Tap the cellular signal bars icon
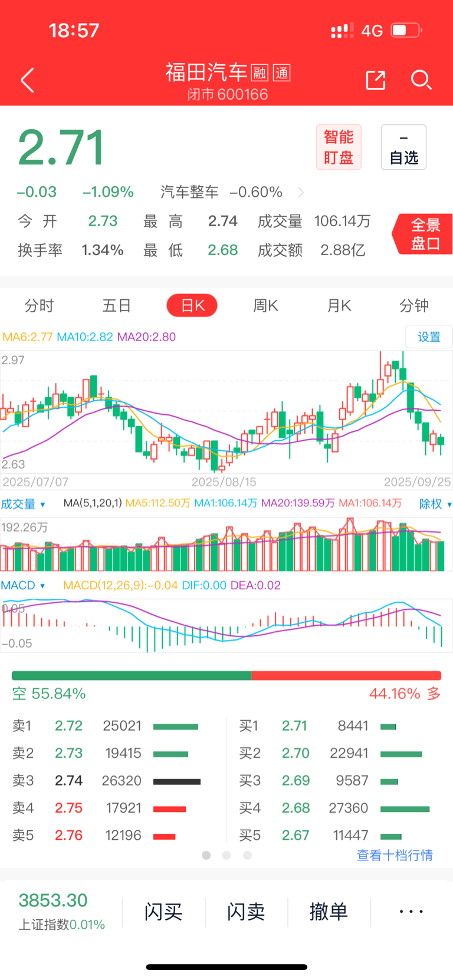The image size is (453, 980). point(342,31)
